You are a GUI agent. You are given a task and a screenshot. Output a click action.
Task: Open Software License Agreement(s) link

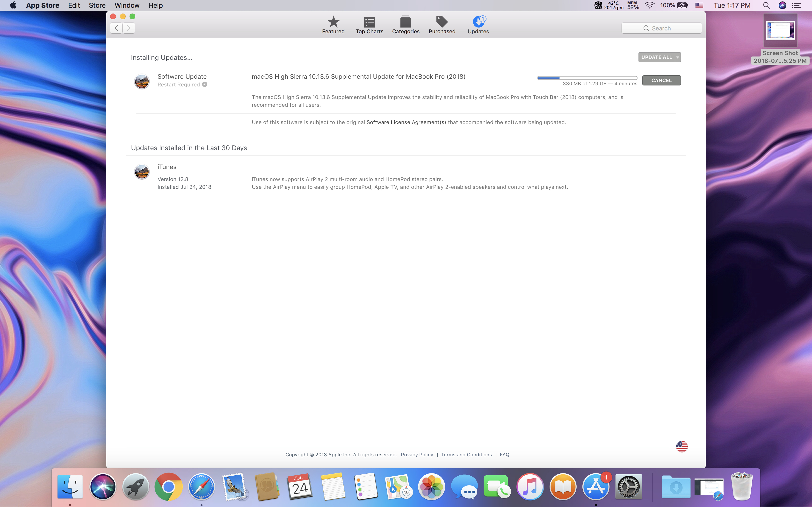pos(406,122)
